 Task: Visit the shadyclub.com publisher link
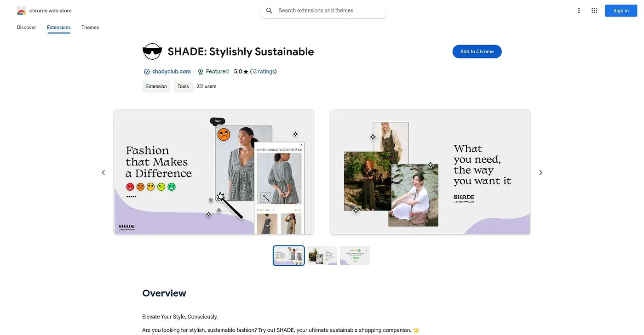[x=172, y=72]
